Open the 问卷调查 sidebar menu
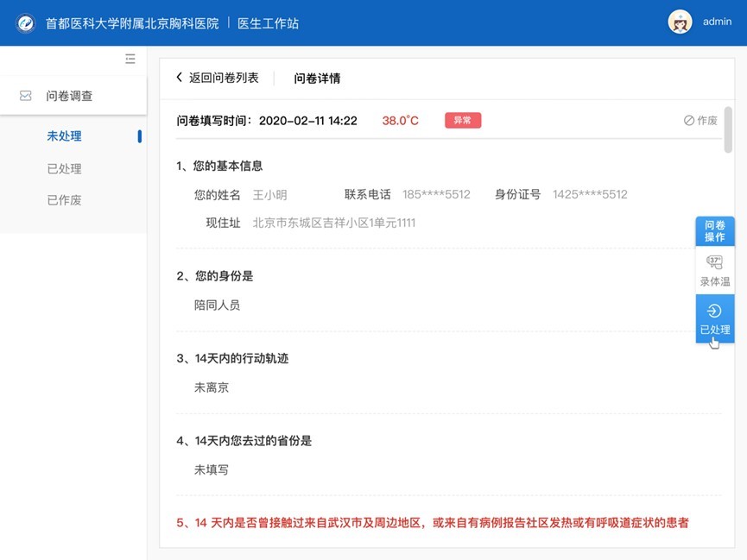Viewport: 747px width, 560px height. (x=69, y=96)
